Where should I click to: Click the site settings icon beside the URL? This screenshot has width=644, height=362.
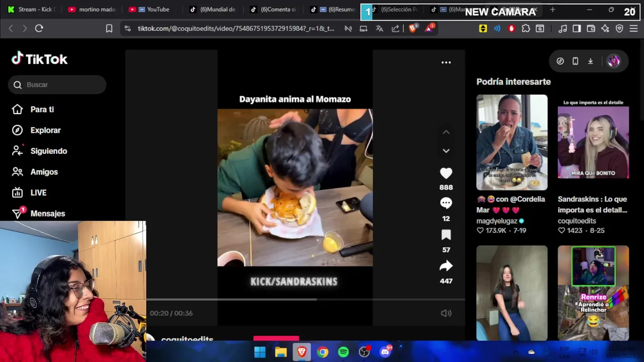[127, 29]
